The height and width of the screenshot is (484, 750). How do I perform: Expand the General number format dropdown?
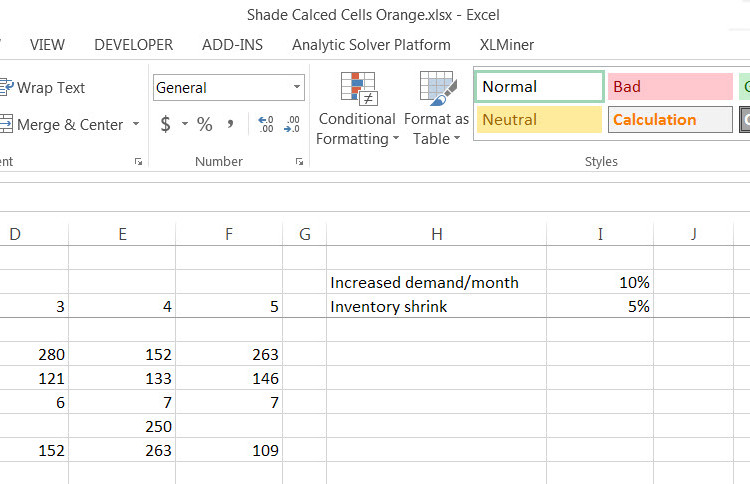[297, 88]
